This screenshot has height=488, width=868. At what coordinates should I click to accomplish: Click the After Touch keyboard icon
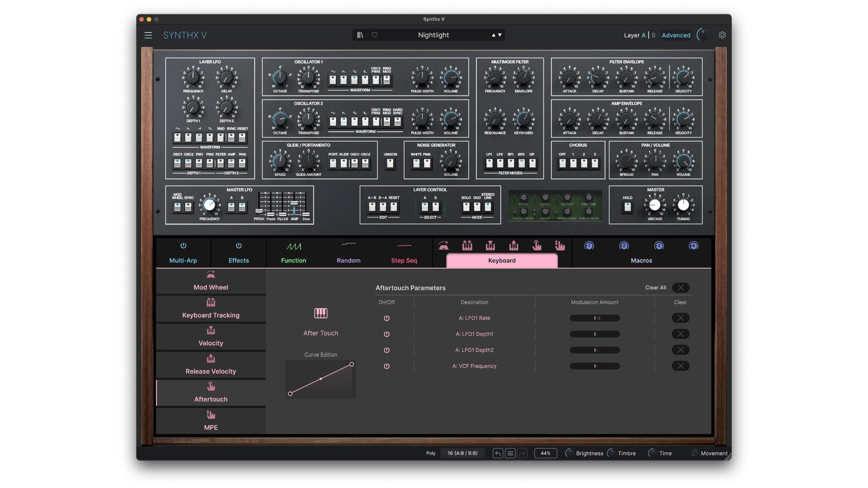pyautogui.click(x=321, y=313)
